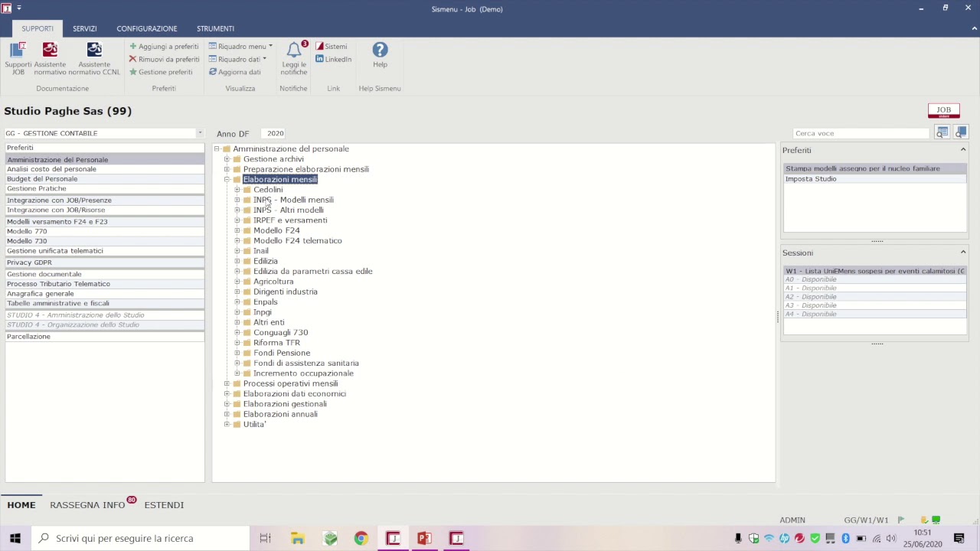Click Aggiorna dati refresh
The width and height of the screenshot is (980, 551).
click(x=235, y=72)
